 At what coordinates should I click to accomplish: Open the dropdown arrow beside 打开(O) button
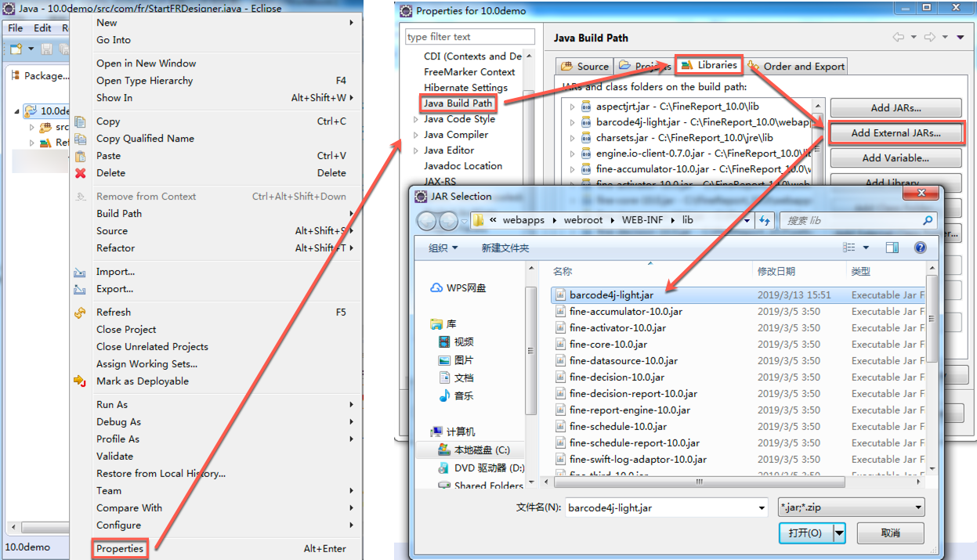[x=840, y=533]
